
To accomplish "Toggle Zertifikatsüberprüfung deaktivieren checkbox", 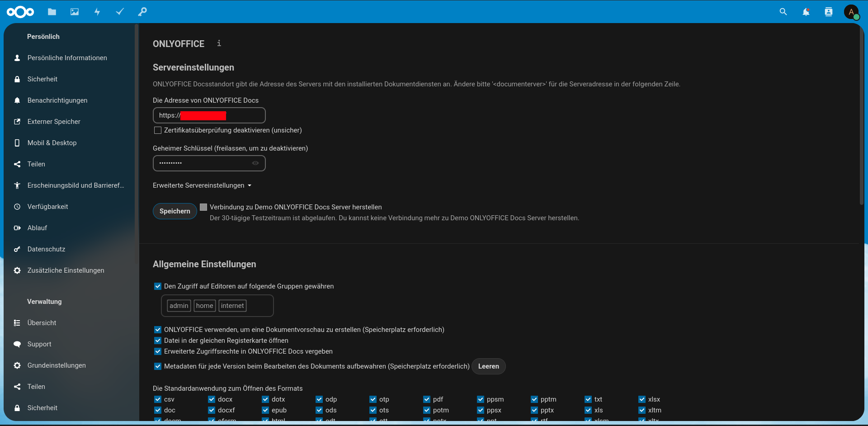I will [158, 130].
